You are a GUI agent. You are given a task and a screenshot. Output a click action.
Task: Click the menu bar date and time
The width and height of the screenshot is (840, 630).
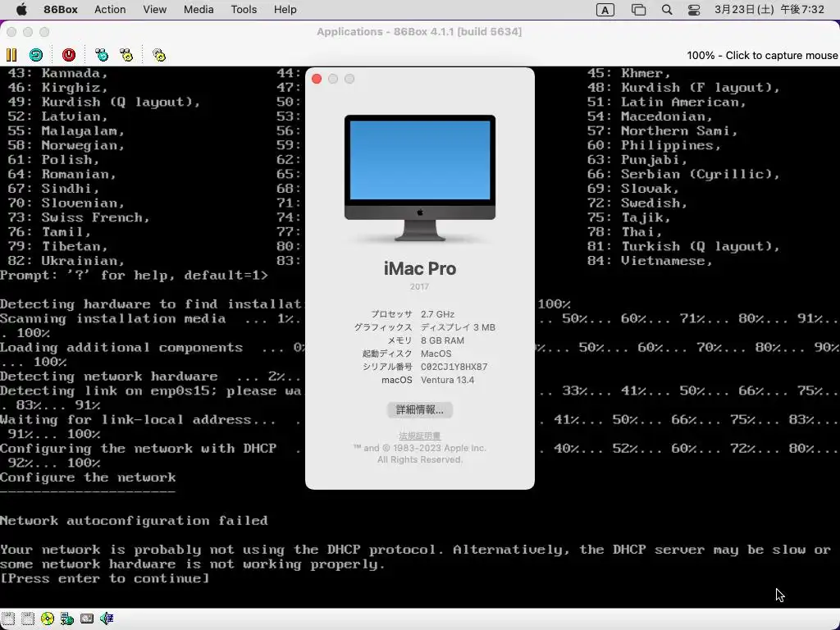tap(769, 9)
